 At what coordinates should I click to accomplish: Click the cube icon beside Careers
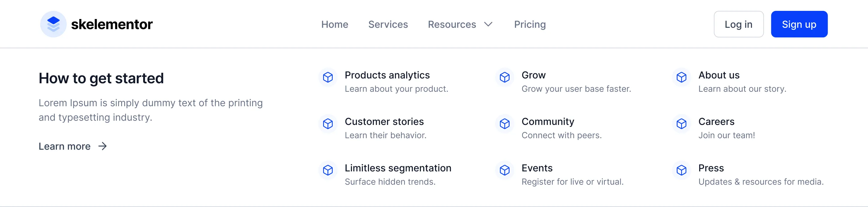click(x=681, y=124)
